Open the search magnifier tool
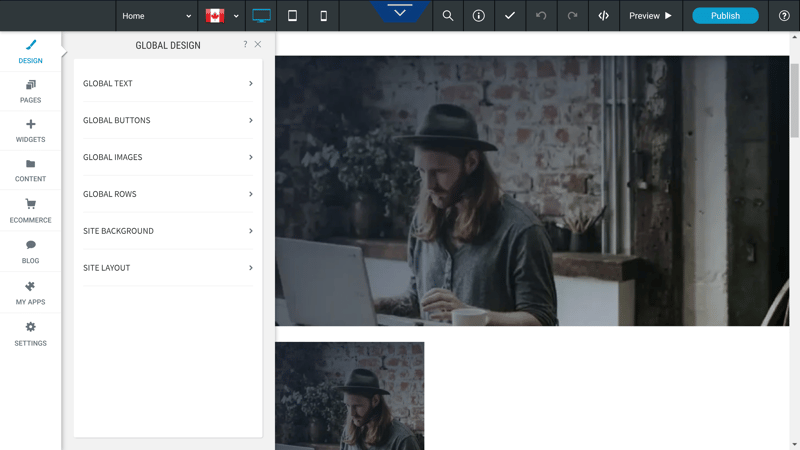Screen dimensions: 800x450 pyautogui.click(x=447, y=16)
